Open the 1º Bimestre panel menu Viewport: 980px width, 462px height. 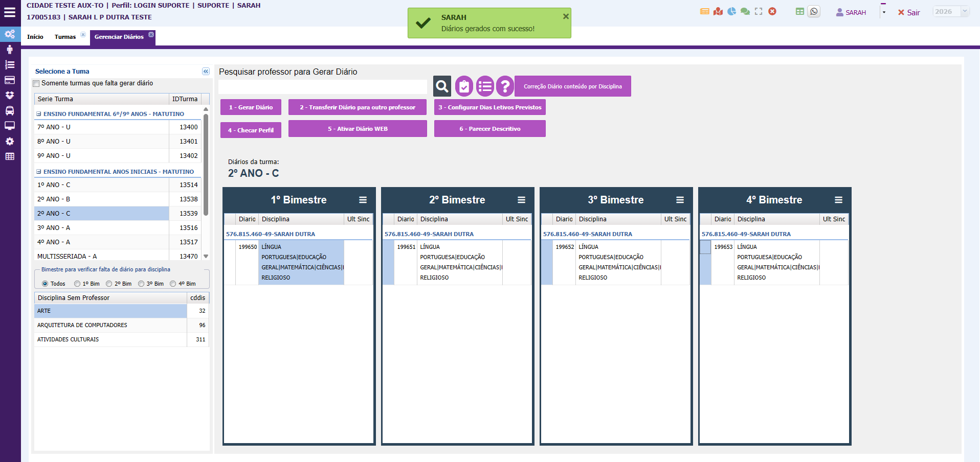[x=363, y=200]
